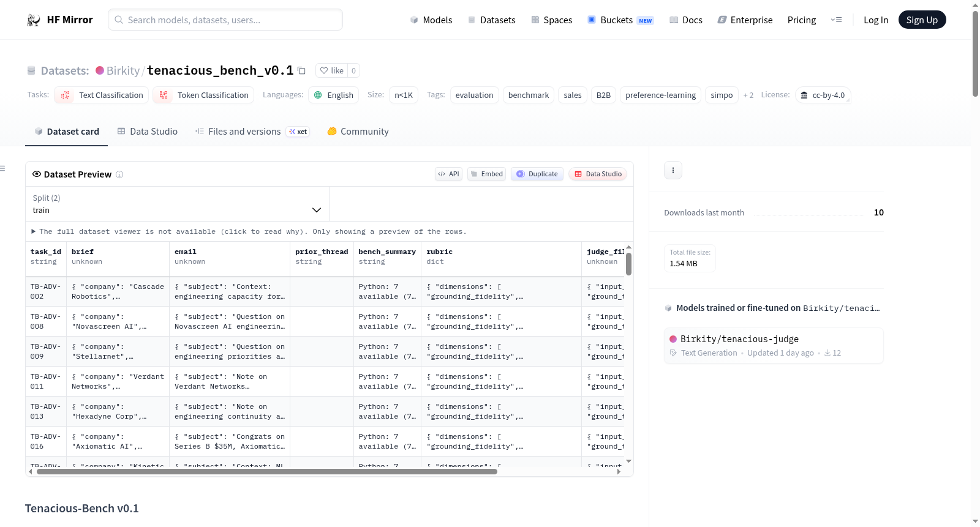Click the three-dot options icon in sidebar
980x527 pixels.
pyautogui.click(x=673, y=170)
